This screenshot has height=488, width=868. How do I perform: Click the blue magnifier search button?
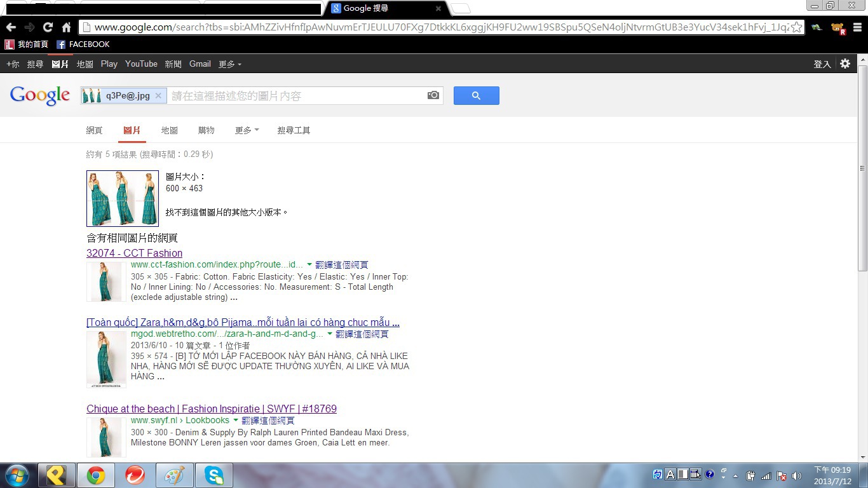[x=476, y=95]
